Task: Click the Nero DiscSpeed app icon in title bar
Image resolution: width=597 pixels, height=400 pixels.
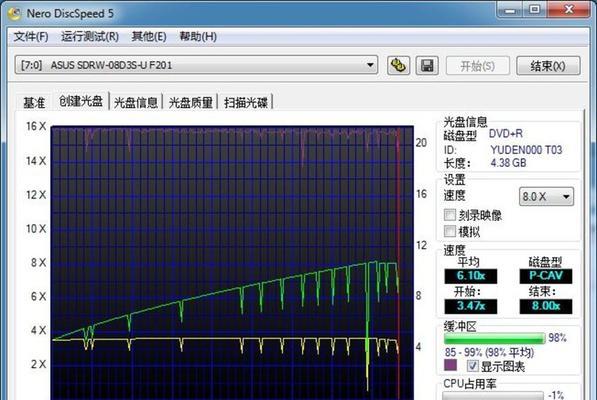Action: 14,13
